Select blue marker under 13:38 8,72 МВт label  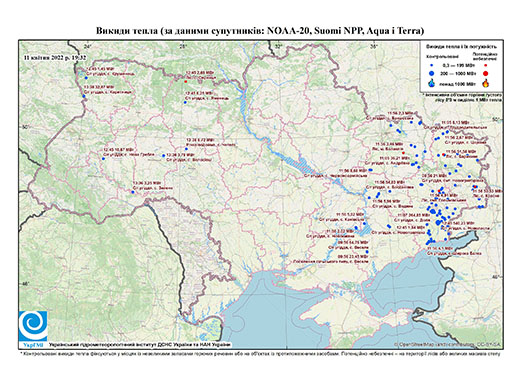tap(187, 149)
